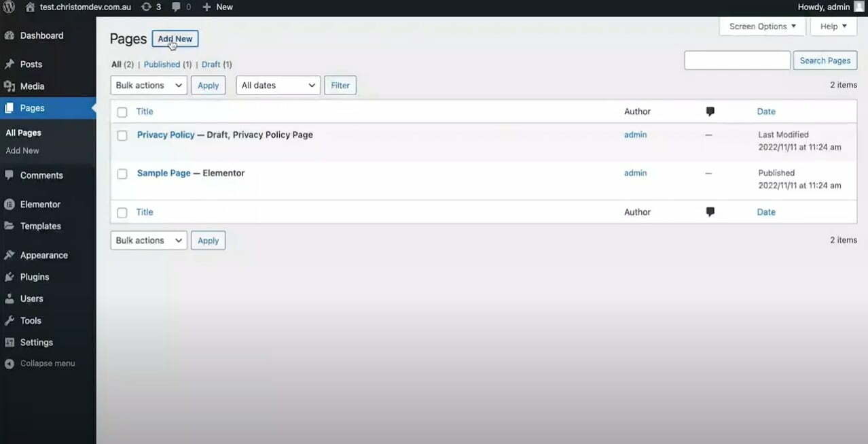This screenshot has height=444, width=868.
Task: Click the Plugins plug icon
Action: point(10,277)
